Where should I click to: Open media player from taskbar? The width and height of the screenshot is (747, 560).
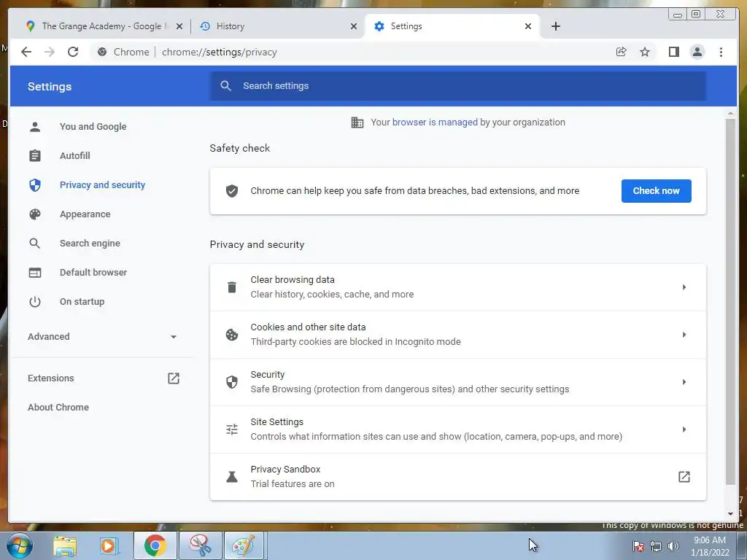tap(109, 545)
